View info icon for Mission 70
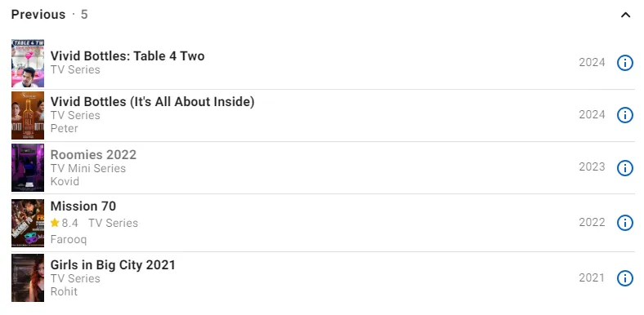Viewport: 644px width, 315px height. point(624,223)
